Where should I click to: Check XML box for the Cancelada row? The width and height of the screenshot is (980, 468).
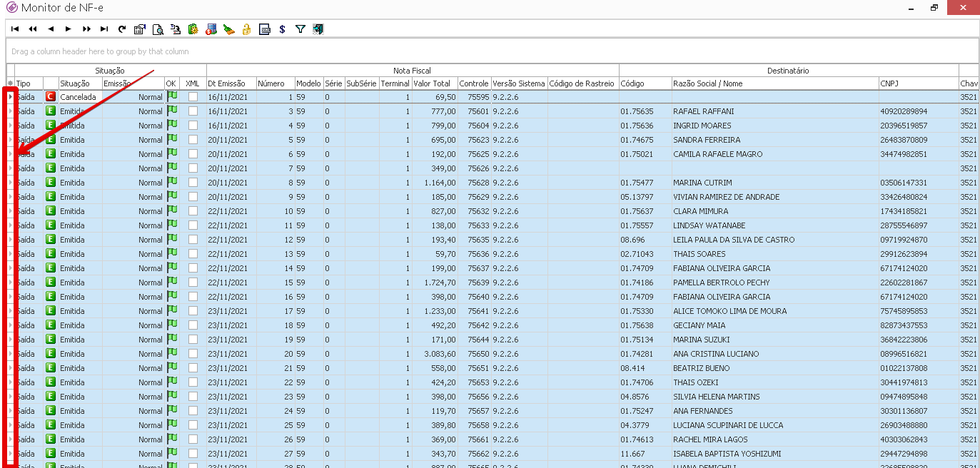click(x=193, y=97)
